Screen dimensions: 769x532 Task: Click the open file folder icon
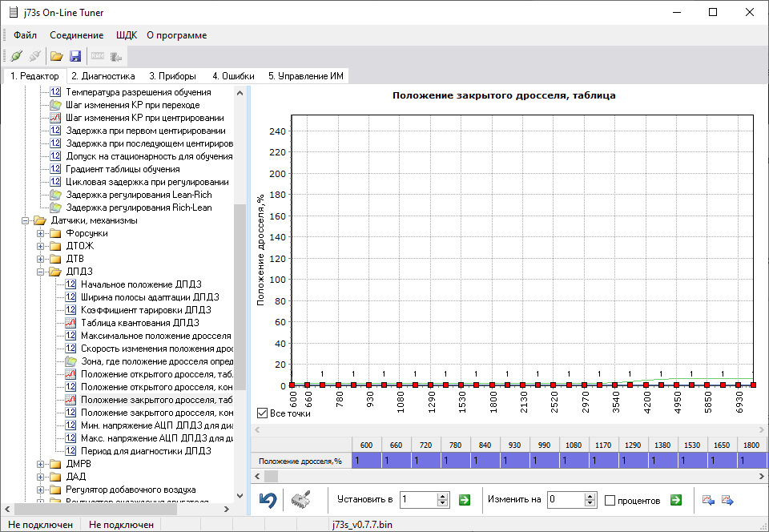coord(56,56)
